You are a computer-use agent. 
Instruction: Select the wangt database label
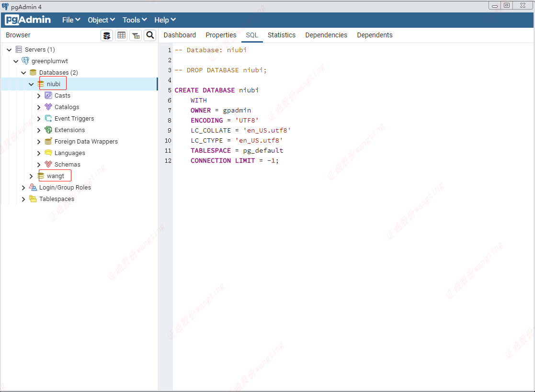(56, 176)
